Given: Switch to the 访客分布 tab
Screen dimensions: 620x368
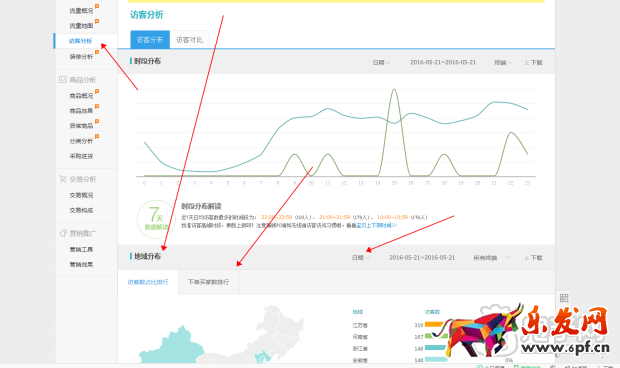Looking at the screenshot, I should 150,40.
